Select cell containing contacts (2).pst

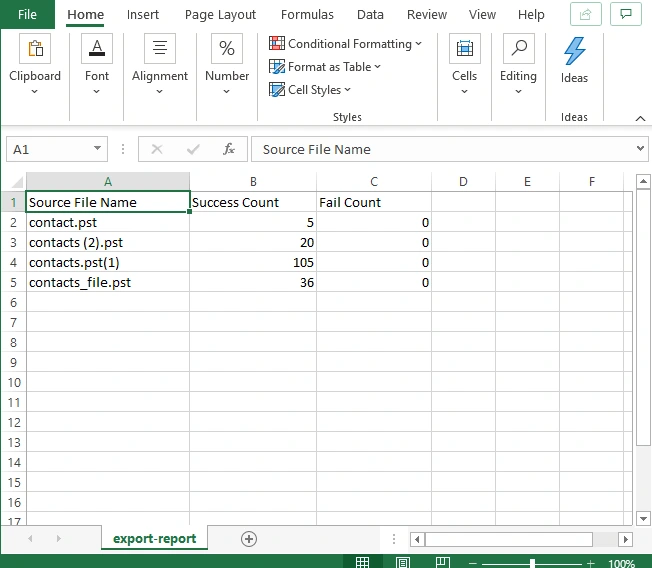coord(108,242)
